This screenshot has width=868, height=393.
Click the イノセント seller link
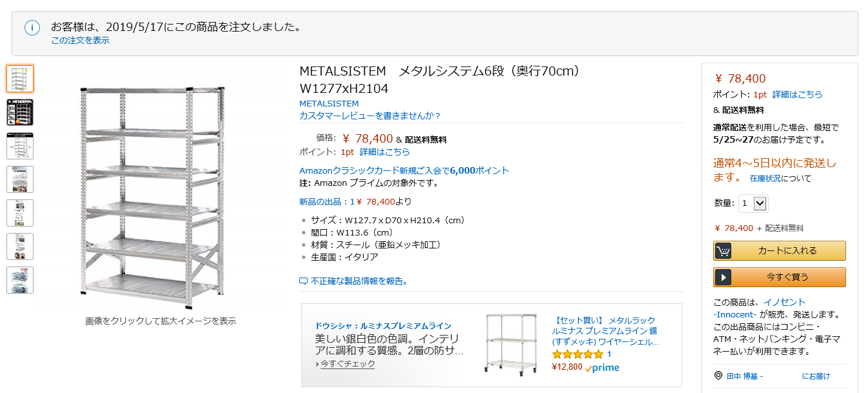coord(784,302)
